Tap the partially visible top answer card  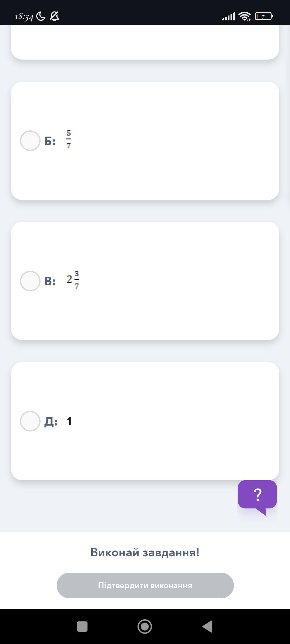coord(145,42)
